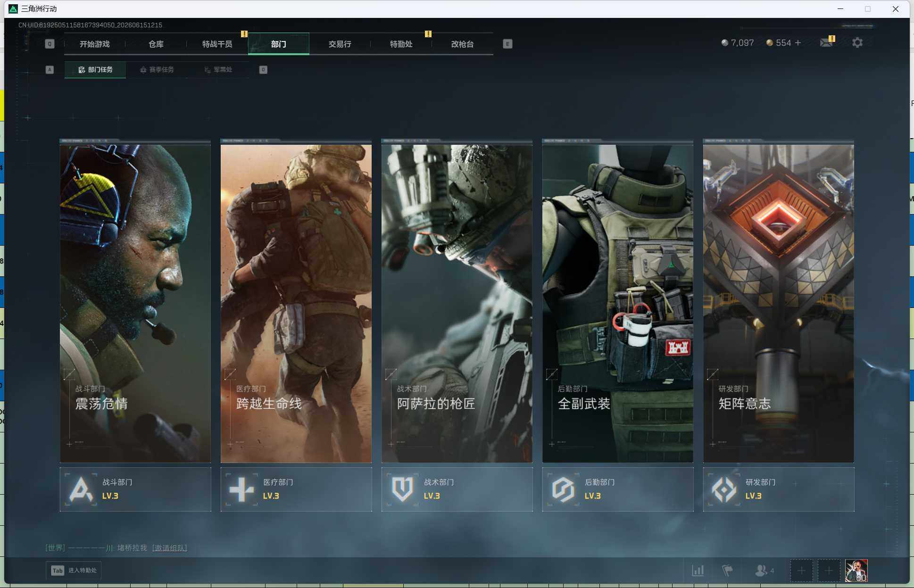Click the 战斗部门 LV.3 panel
Image resolution: width=914 pixels, height=588 pixels.
[135, 489]
